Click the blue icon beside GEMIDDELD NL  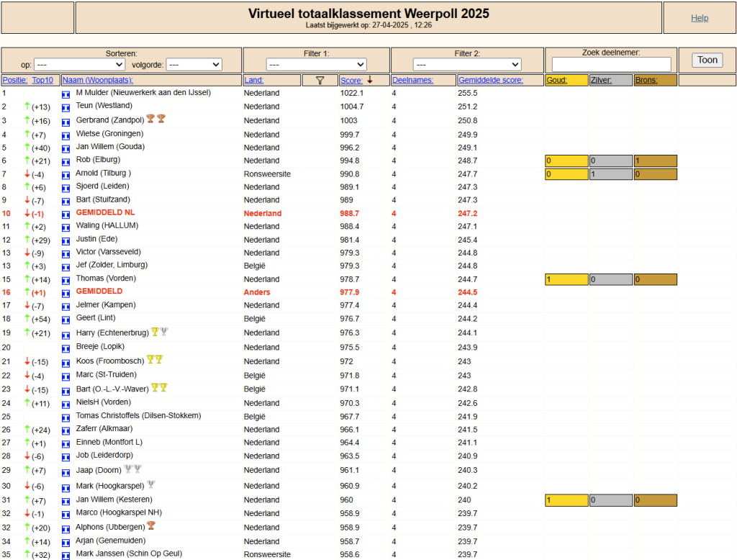[65, 214]
